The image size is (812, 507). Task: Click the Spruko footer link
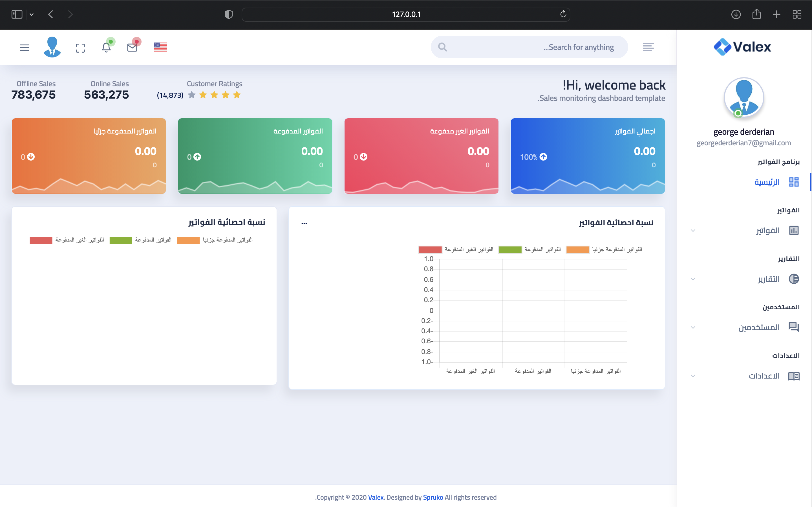(433, 497)
